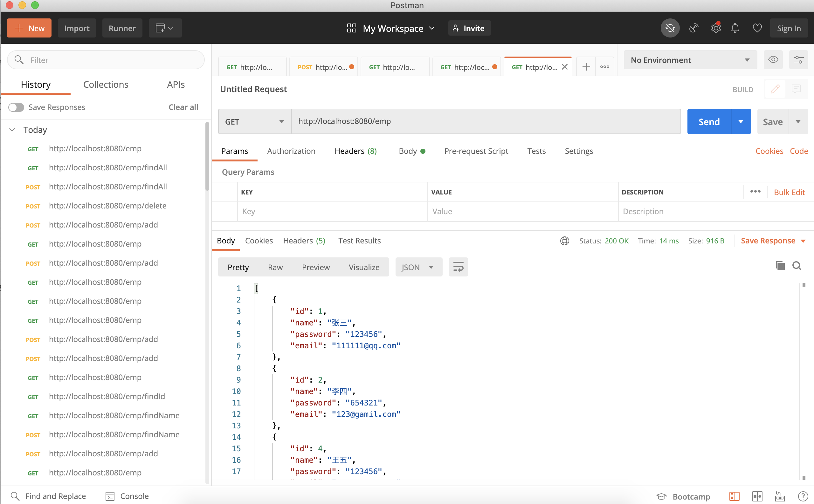Viewport: 814px width, 504px height.
Task: Search within the response using the magnifier icon
Action: (797, 266)
